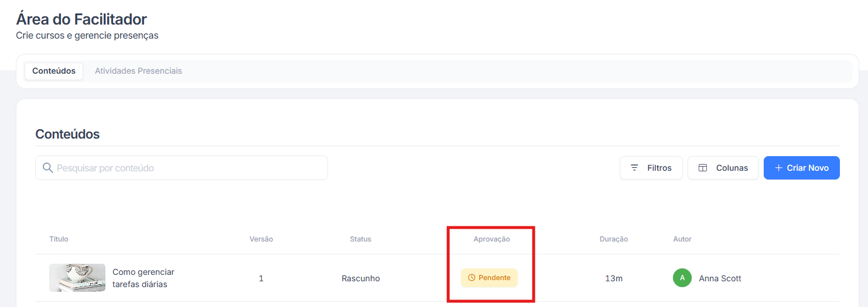Click the Versão column header
Screen dimensions: 868x307
(261, 239)
